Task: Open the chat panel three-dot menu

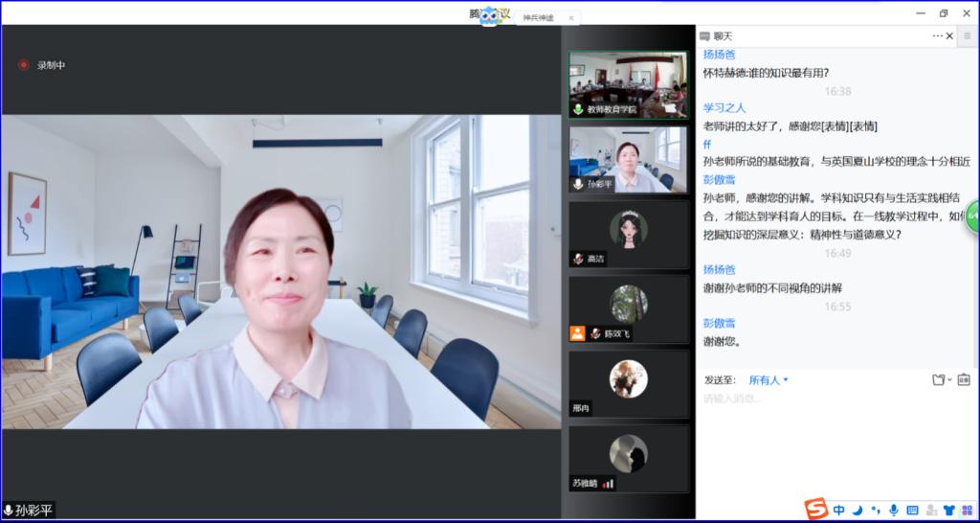Action: 938,36
